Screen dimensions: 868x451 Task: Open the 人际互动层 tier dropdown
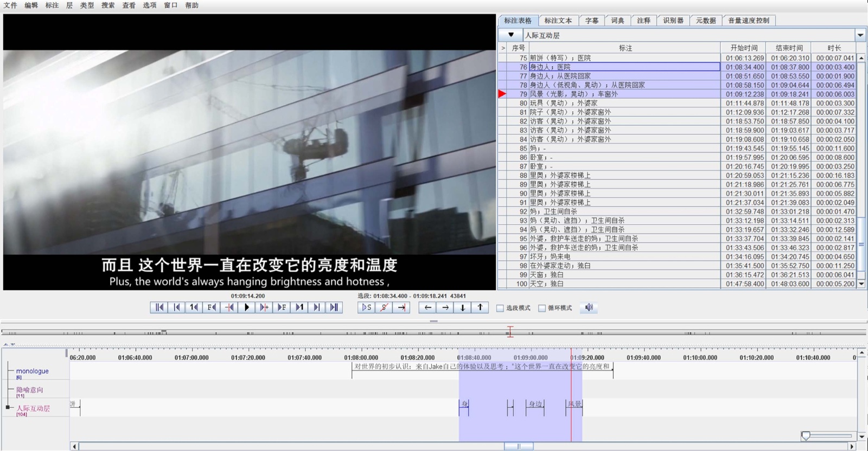(860, 35)
